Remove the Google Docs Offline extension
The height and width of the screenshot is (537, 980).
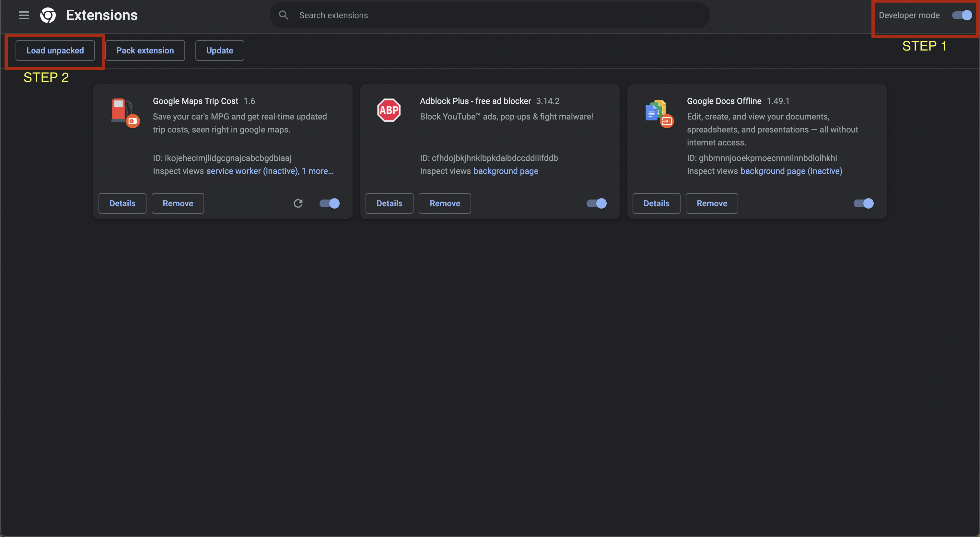[x=711, y=203]
